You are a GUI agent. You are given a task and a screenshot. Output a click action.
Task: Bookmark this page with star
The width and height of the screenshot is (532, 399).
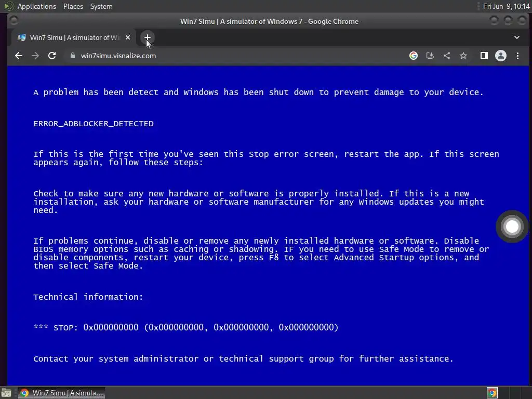[463, 56]
